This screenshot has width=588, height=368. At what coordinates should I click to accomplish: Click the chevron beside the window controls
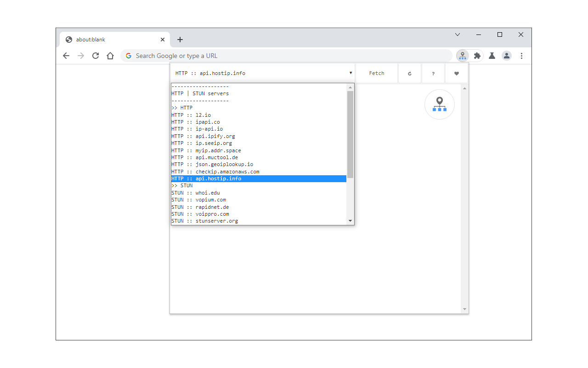(458, 34)
